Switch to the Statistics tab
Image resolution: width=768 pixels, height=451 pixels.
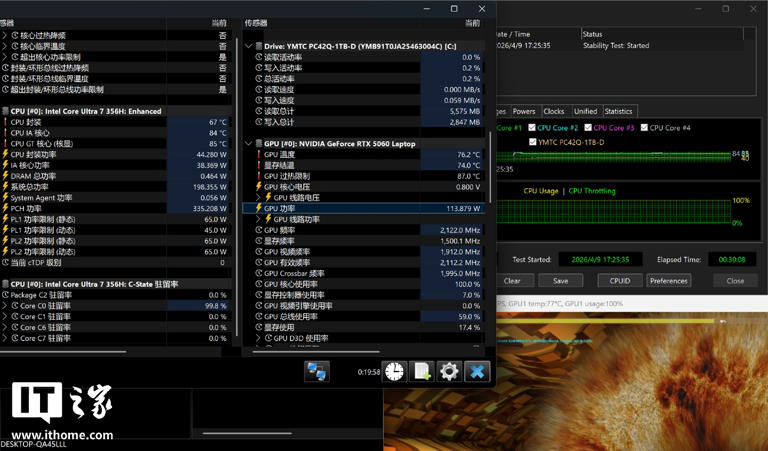[618, 112]
